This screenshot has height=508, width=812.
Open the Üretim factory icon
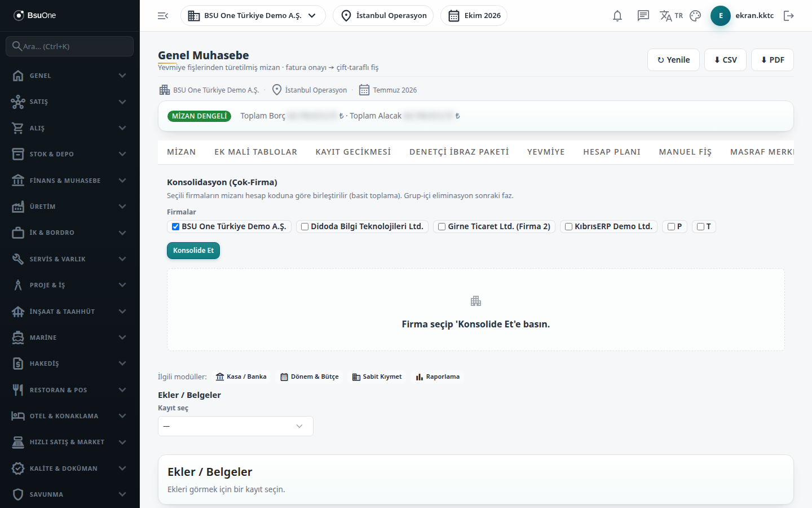click(18, 207)
